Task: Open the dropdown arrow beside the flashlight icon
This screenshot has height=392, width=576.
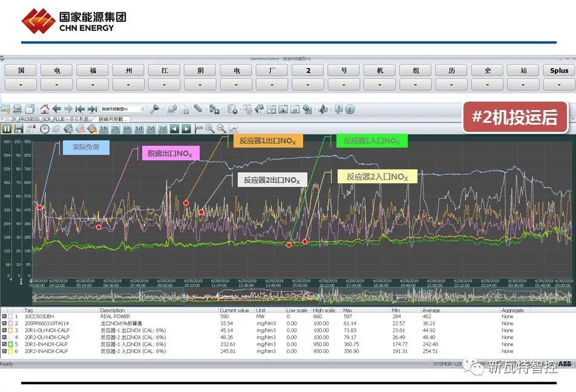Action: pyautogui.click(x=162, y=109)
